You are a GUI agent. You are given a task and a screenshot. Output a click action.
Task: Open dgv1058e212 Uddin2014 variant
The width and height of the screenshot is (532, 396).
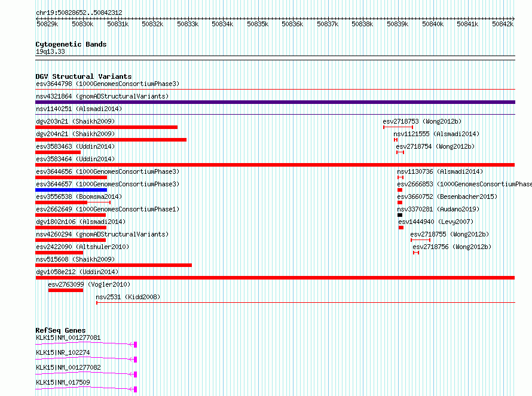[x=77, y=272]
